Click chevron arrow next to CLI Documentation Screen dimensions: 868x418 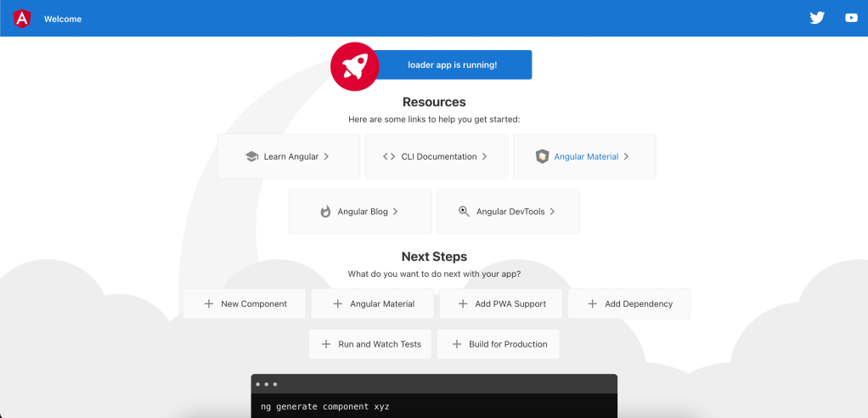tap(485, 156)
